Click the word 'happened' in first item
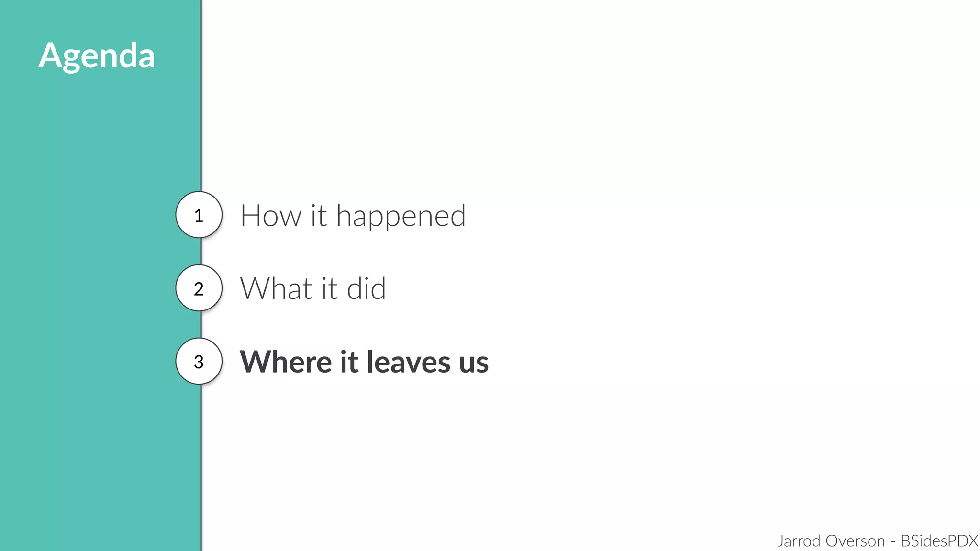 pos(401,216)
